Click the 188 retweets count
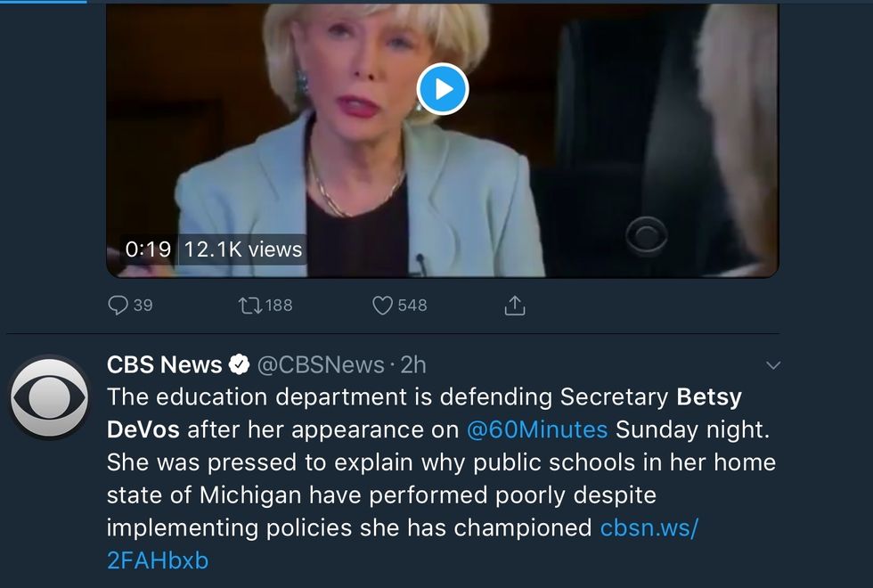Screen dimensions: 873x588 (x=279, y=306)
